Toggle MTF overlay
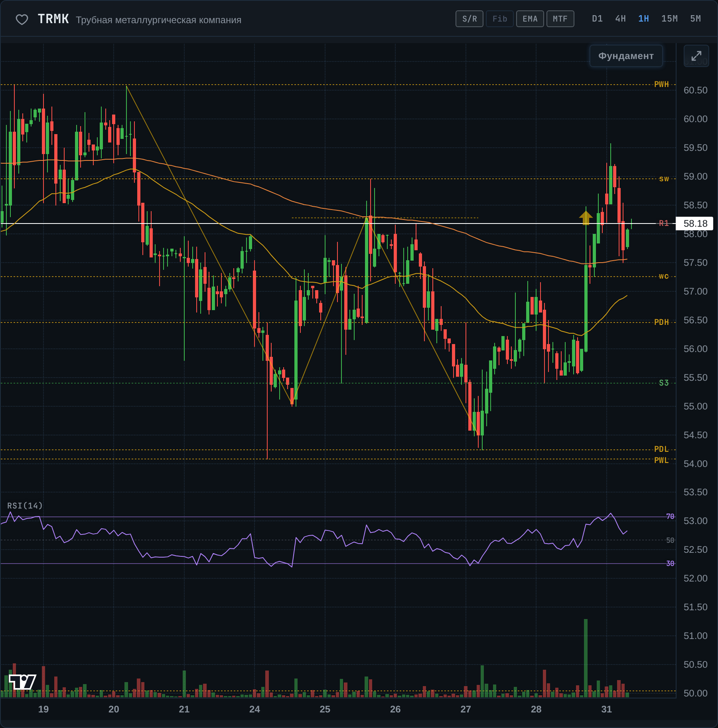 [x=560, y=19]
